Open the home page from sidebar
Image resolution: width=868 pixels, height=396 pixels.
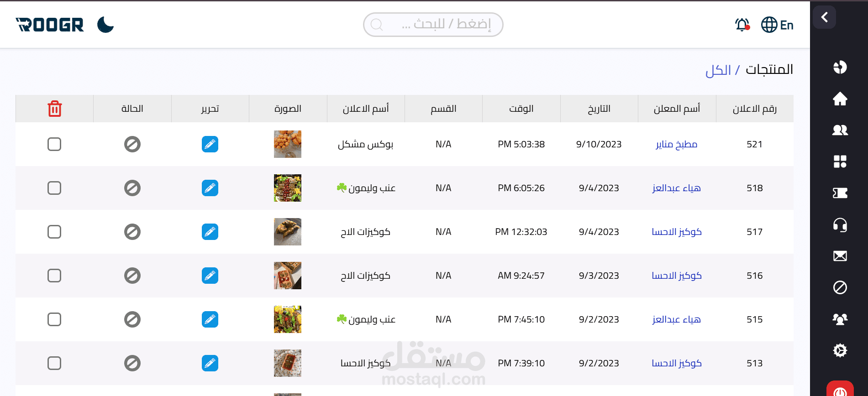[840, 99]
